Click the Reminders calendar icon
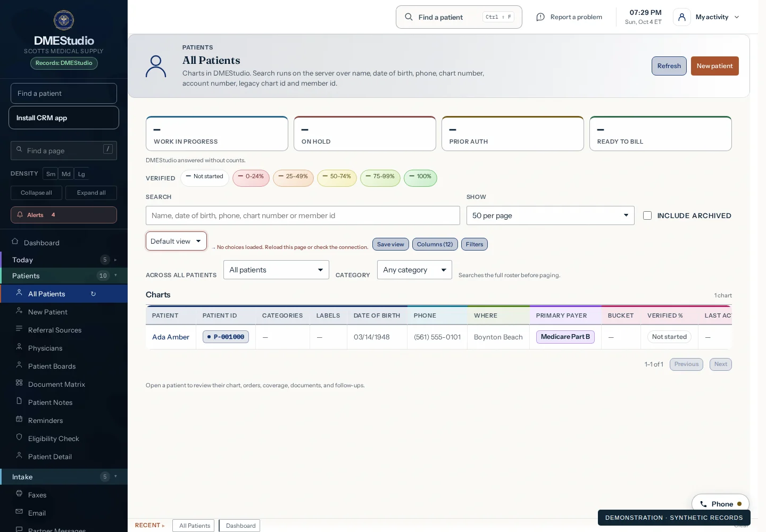 [19, 419]
